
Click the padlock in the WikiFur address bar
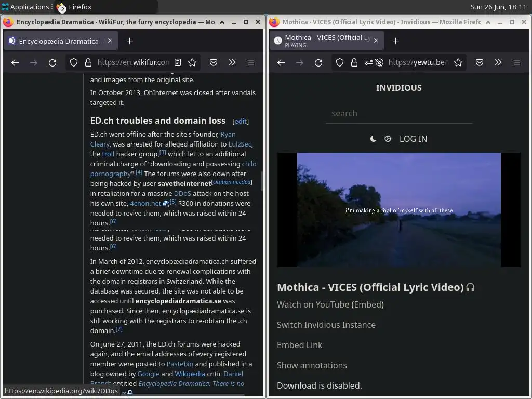click(x=88, y=62)
